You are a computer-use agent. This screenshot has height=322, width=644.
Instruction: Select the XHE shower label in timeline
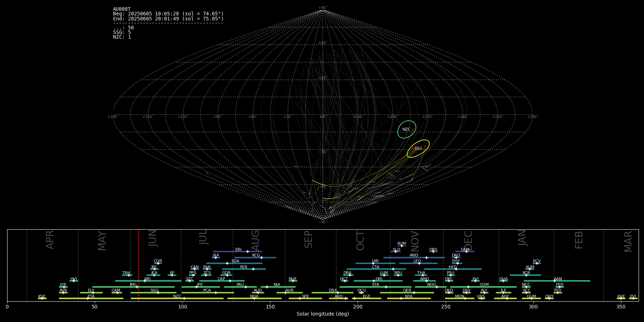click(621, 297)
